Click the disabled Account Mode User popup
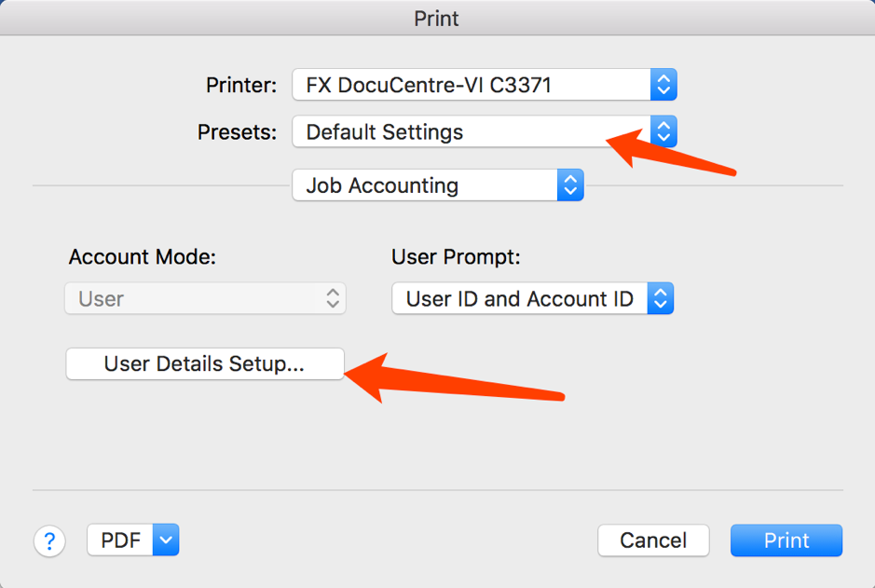The height and width of the screenshot is (588, 875). pyautogui.click(x=194, y=299)
